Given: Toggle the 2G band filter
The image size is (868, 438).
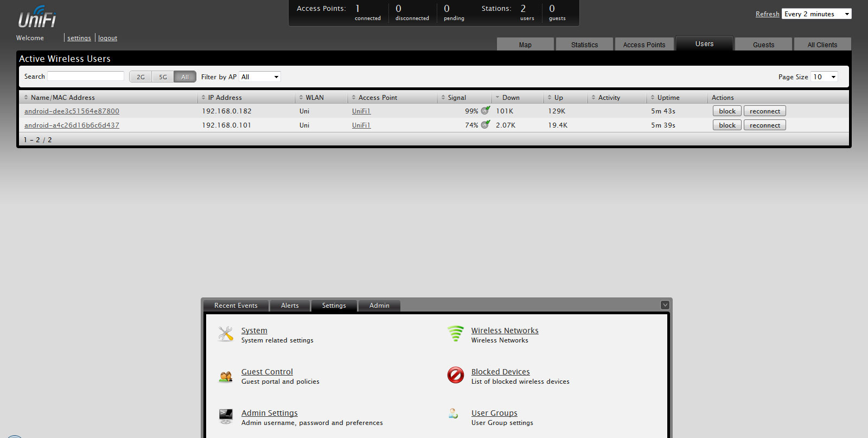Looking at the screenshot, I should tap(141, 77).
